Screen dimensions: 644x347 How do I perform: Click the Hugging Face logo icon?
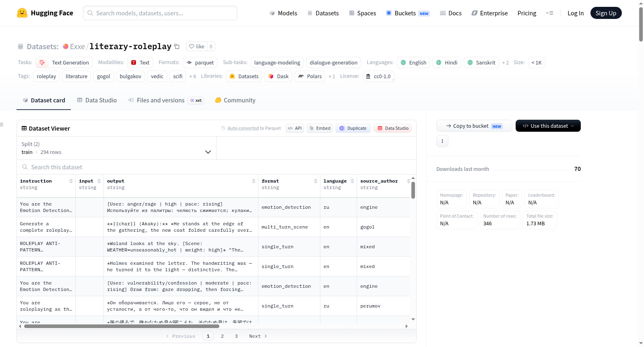pyautogui.click(x=22, y=13)
